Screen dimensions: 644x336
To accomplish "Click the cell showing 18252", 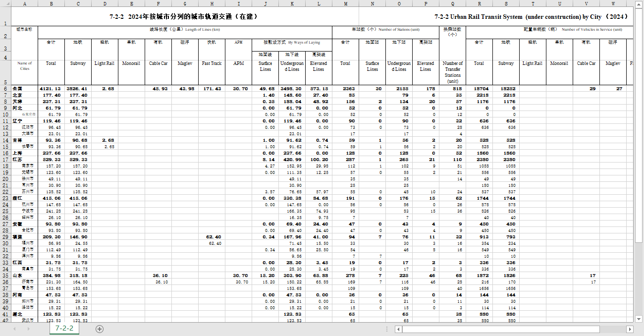I will click(x=506, y=89).
